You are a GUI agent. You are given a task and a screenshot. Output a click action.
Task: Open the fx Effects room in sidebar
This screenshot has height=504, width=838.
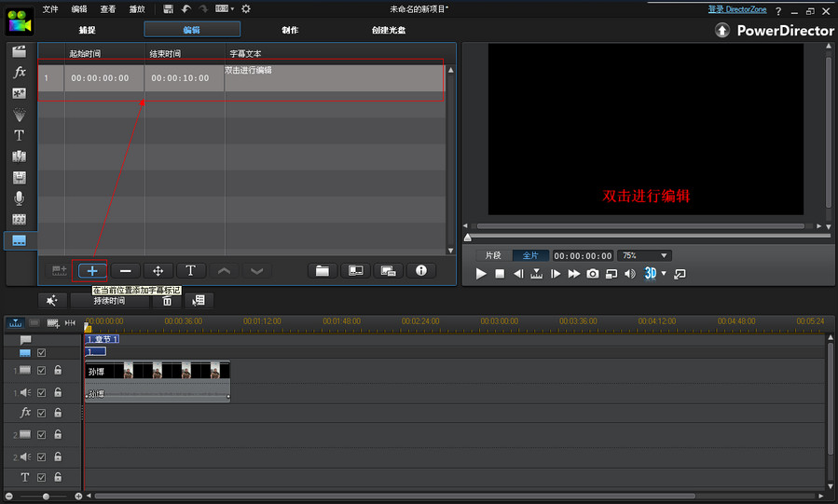tap(19, 72)
